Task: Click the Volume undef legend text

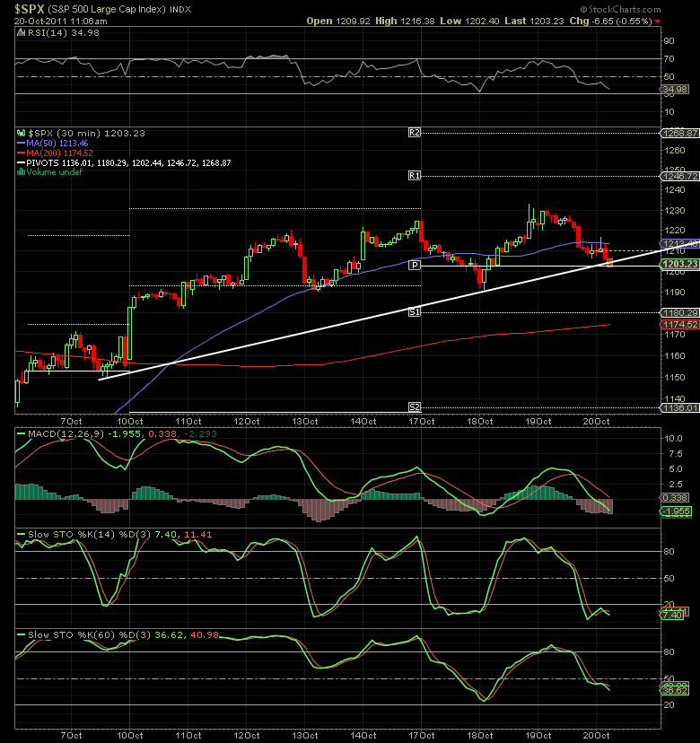Action: tap(50, 172)
